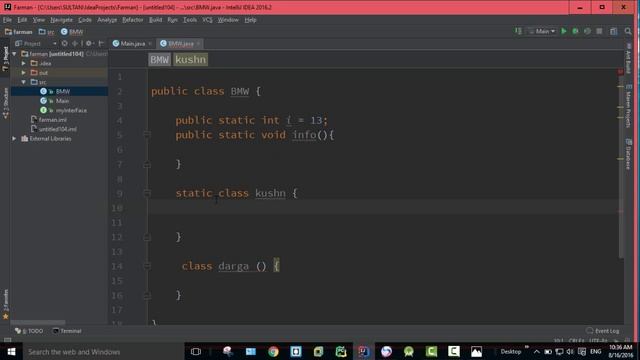Open the VCS menu
Image resolution: width=640 pixels, height=360 pixels.
(207, 20)
